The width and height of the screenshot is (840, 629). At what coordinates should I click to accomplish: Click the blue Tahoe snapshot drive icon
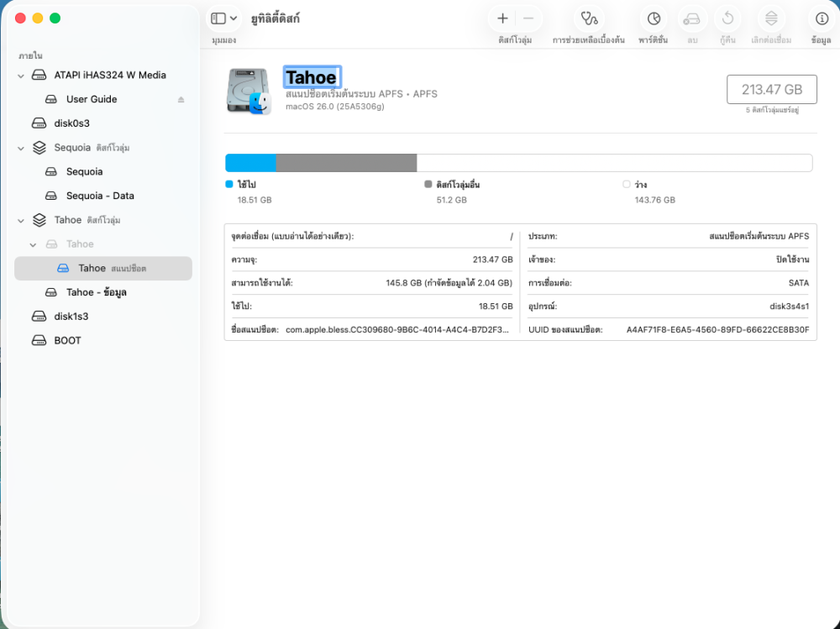coord(63,269)
